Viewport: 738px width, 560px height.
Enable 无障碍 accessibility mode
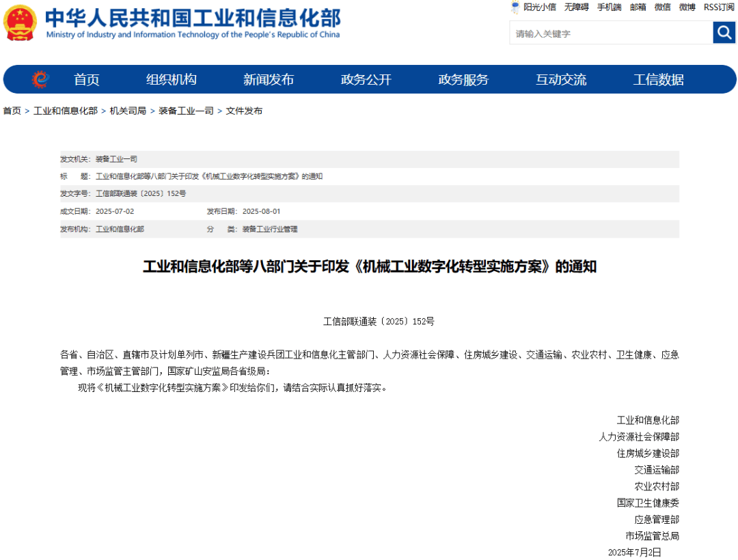click(575, 8)
